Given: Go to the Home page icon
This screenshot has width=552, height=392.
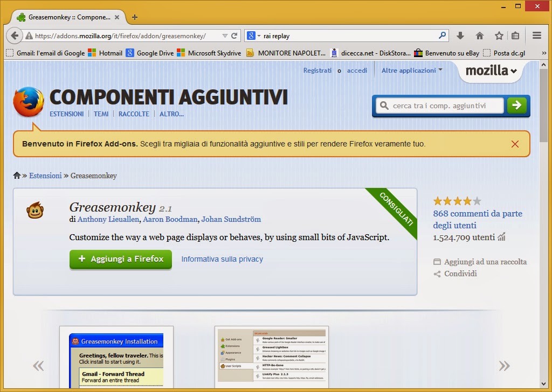Looking at the screenshot, I should (479, 36).
